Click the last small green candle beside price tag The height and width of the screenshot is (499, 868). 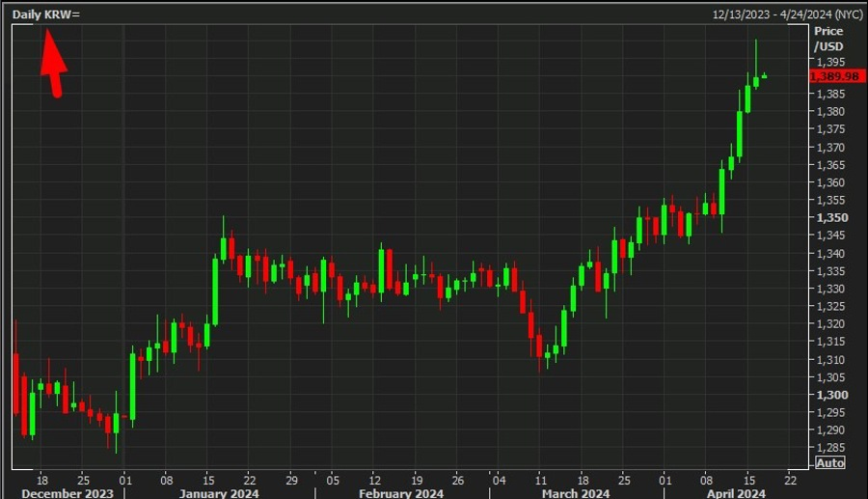pyautogui.click(x=765, y=76)
